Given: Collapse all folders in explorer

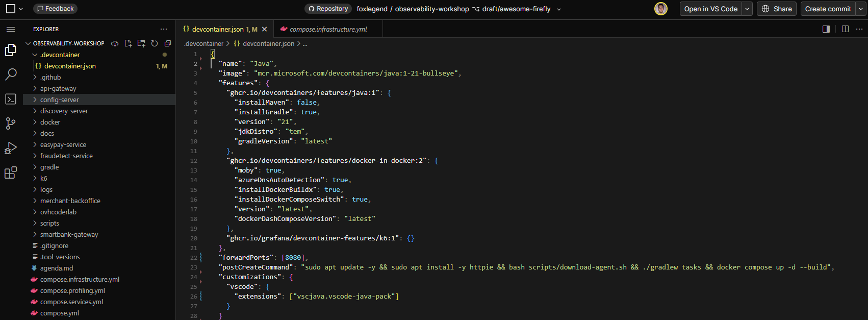Looking at the screenshot, I should click(168, 43).
